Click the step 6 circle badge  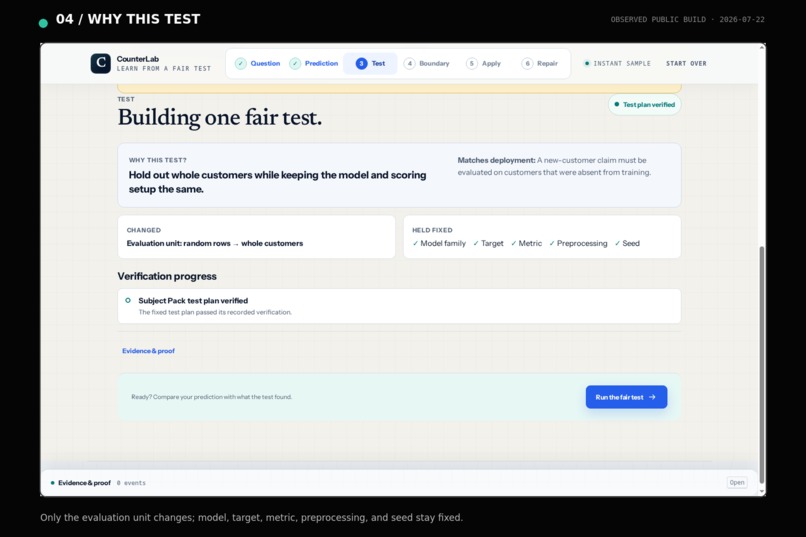pyautogui.click(x=527, y=63)
